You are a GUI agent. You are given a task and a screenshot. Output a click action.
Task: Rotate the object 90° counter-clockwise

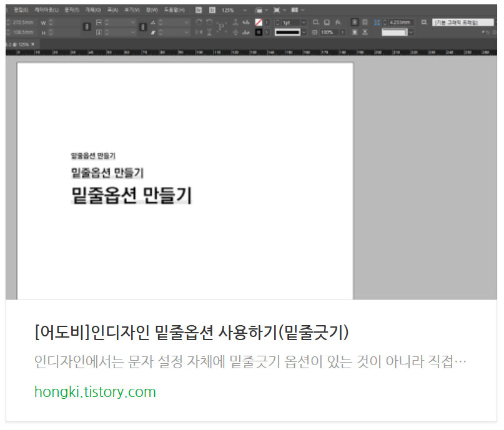pos(209,22)
